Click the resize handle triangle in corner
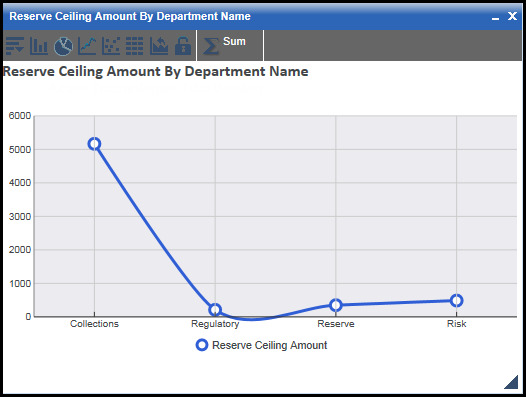Screen dimensions: 526x397 (x=511, y=382)
